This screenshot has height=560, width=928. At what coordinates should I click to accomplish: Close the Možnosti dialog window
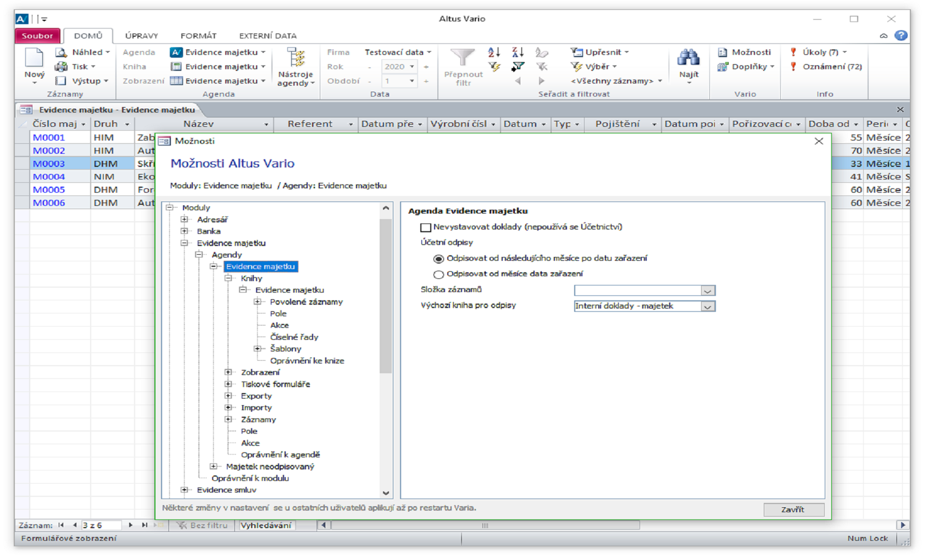point(819,141)
